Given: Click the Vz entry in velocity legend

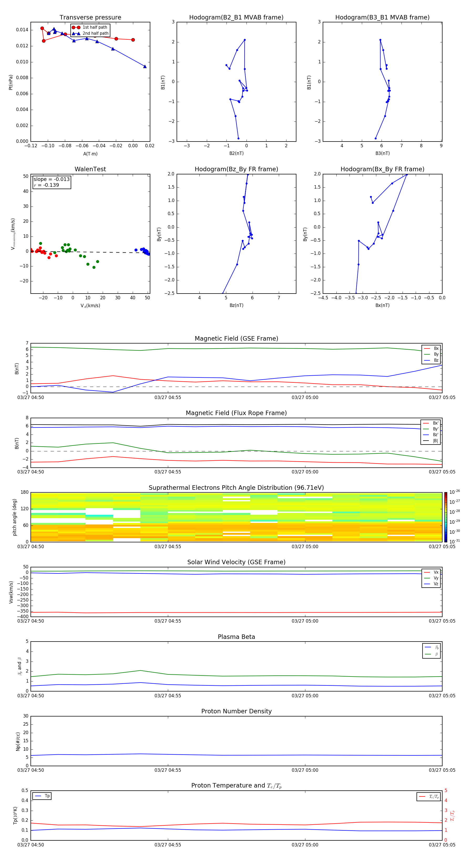Looking at the screenshot, I should tap(431, 584).
